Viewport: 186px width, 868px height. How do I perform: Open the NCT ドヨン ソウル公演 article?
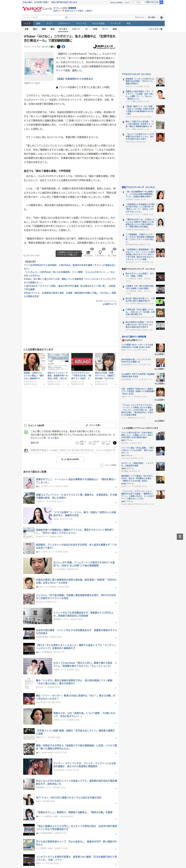coord(69,798)
